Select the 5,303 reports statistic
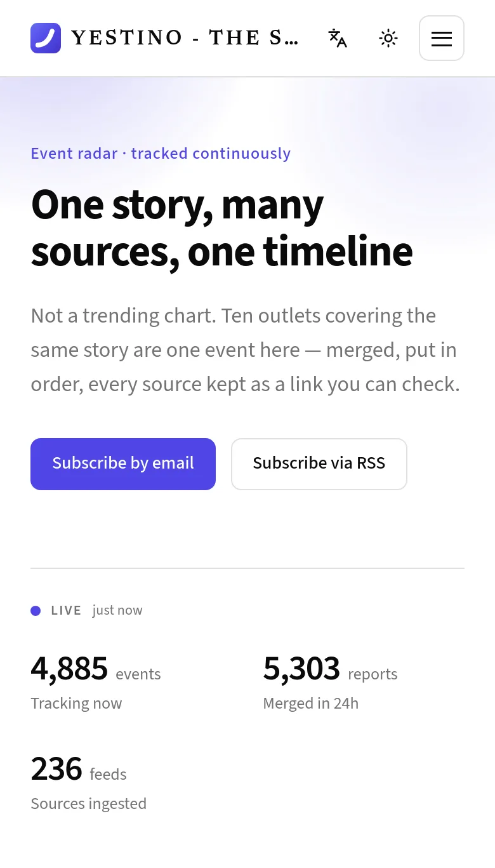Image resolution: width=495 pixels, height=868 pixels. [331, 669]
